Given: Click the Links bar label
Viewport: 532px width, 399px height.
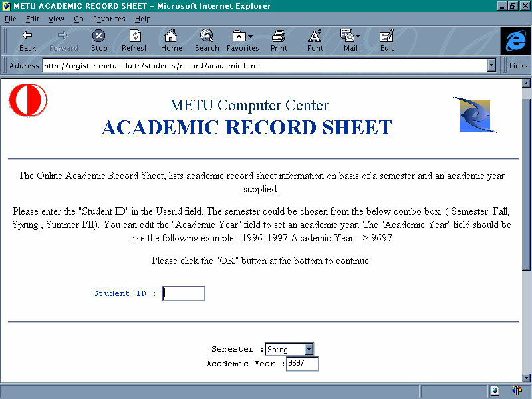Looking at the screenshot, I should pos(518,66).
